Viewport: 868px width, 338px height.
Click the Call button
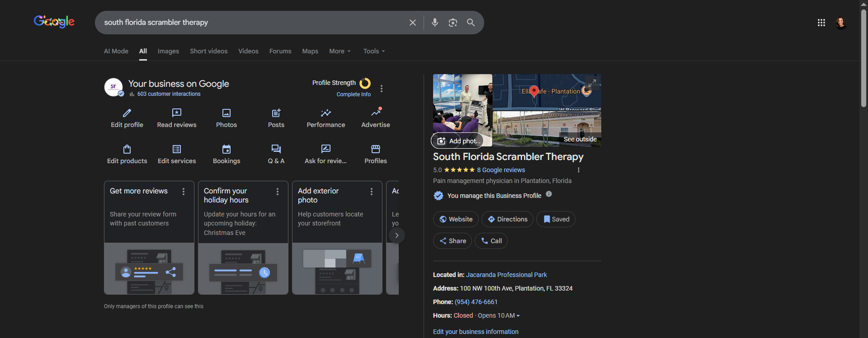(x=491, y=241)
